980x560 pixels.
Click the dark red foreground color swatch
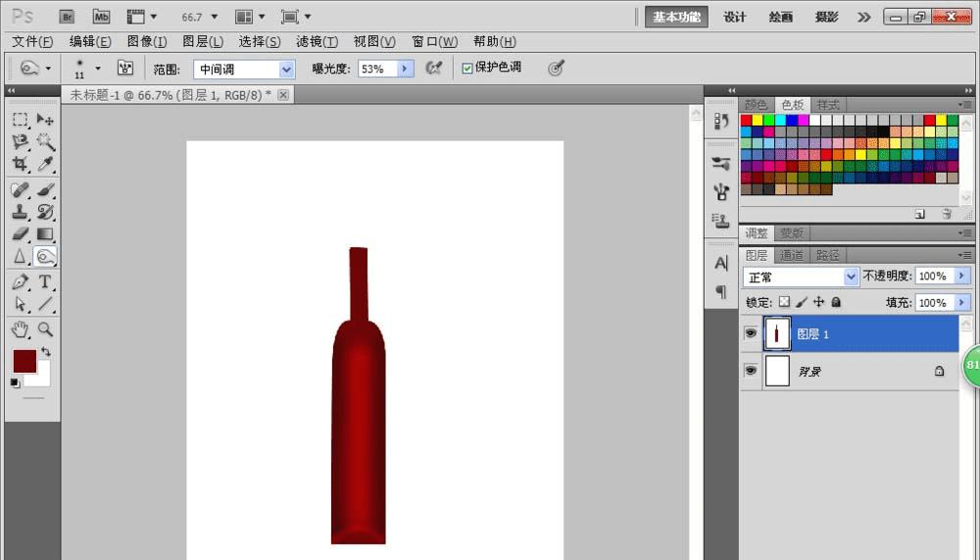[24, 361]
